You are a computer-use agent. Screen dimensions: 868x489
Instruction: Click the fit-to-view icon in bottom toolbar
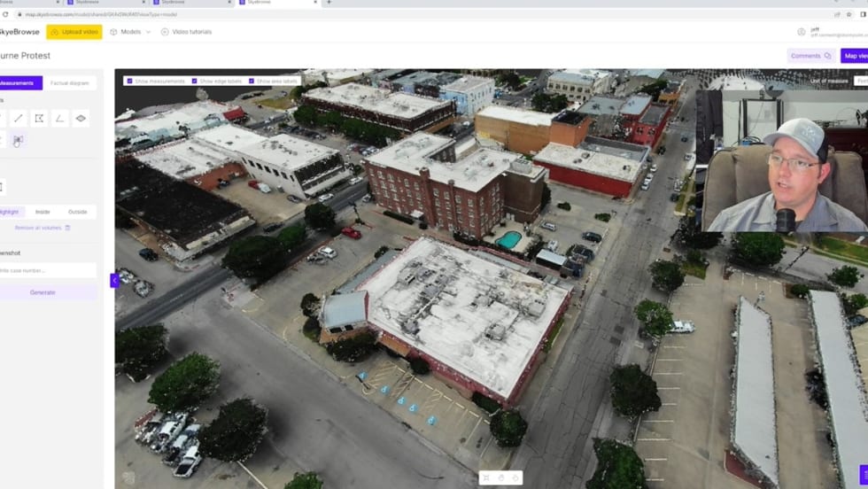coord(485,477)
